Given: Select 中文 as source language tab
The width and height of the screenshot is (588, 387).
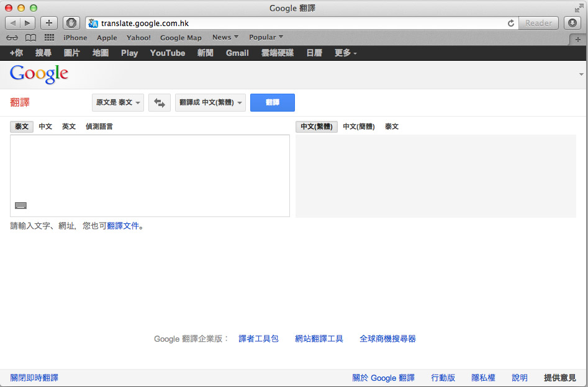Looking at the screenshot, I should tap(45, 127).
